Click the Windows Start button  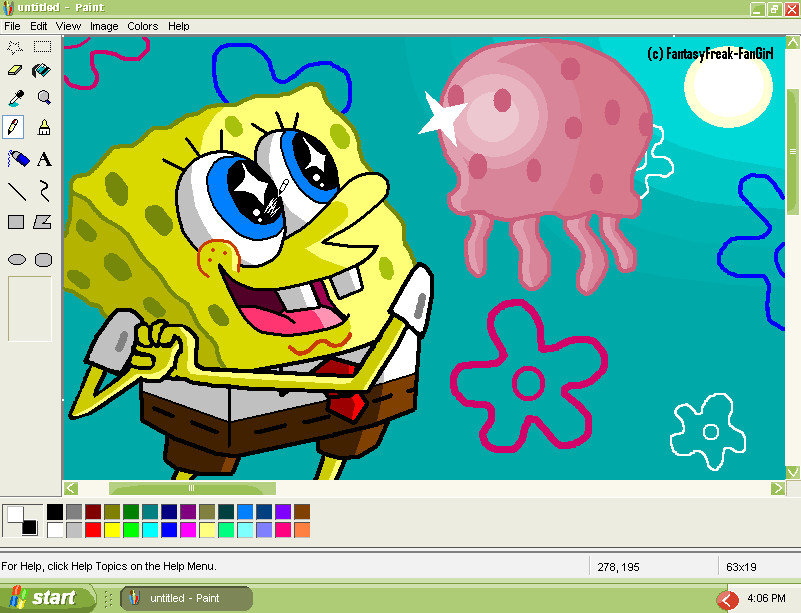[x=44, y=598]
